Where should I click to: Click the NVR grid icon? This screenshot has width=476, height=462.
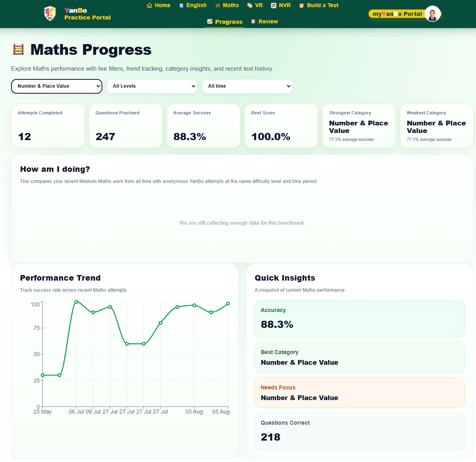point(274,6)
